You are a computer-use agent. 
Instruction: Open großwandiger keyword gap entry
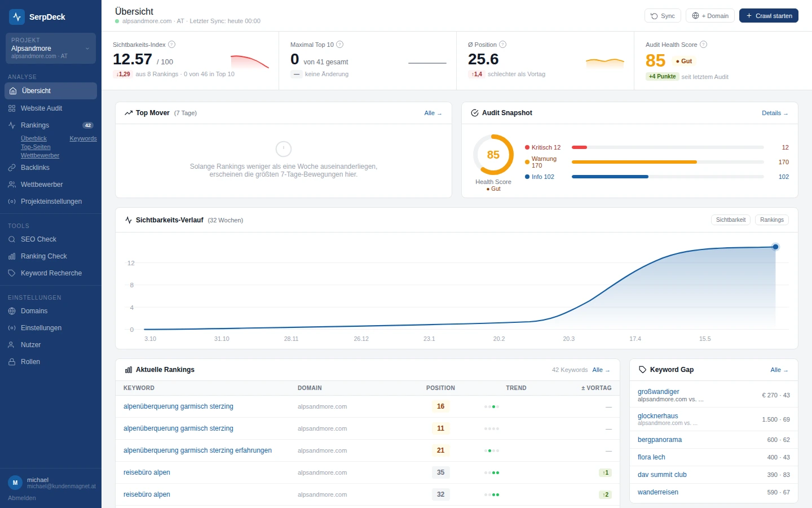[x=714, y=395]
